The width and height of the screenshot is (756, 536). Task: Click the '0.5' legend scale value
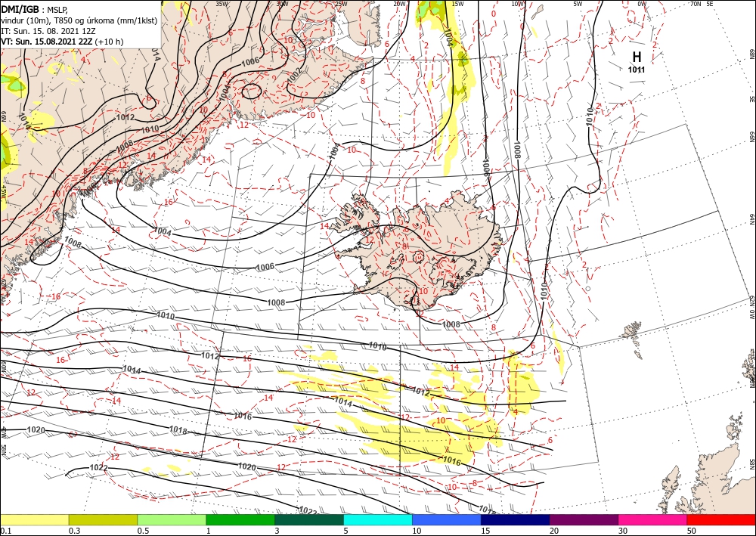click(x=143, y=531)
